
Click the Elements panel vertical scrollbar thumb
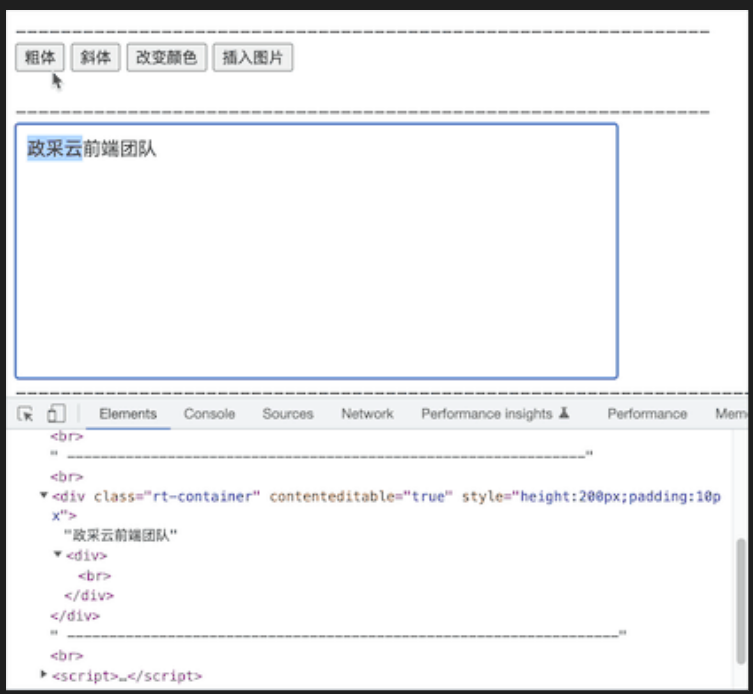tap(741, 601)
